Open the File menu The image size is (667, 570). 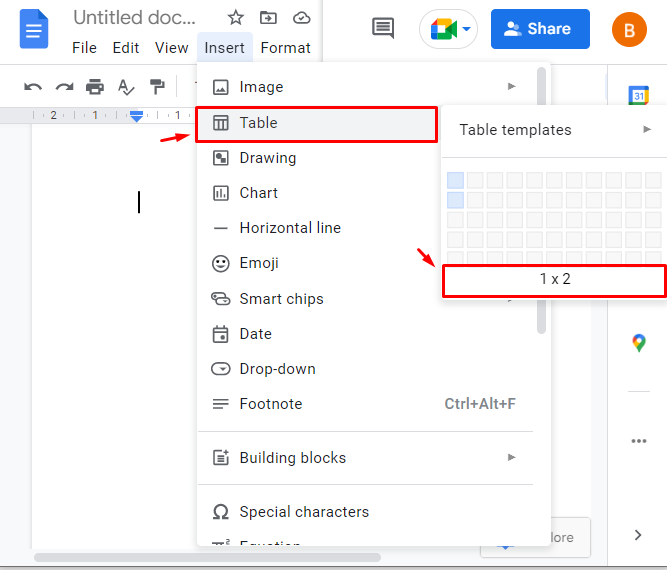click(84, 48)
